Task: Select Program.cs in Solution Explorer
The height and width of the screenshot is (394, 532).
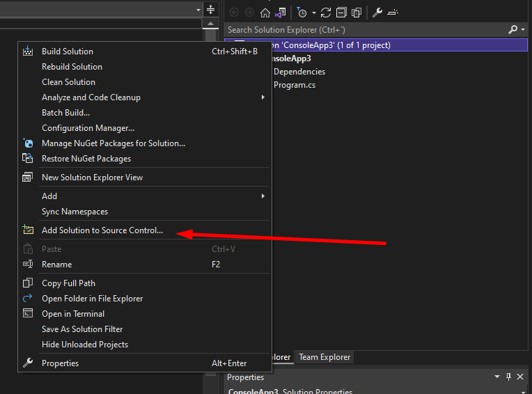Action: pyautogui.click(x=295, y=85)
